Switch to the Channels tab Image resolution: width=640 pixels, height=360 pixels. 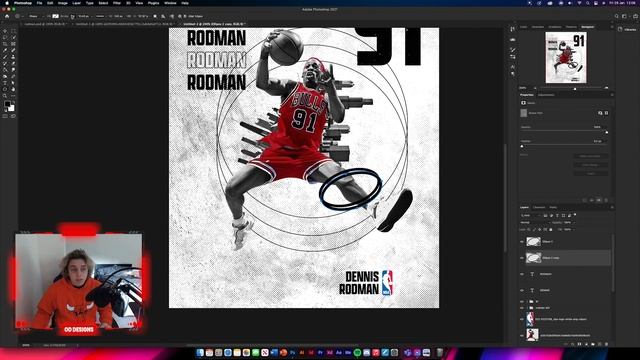point(539,207)
